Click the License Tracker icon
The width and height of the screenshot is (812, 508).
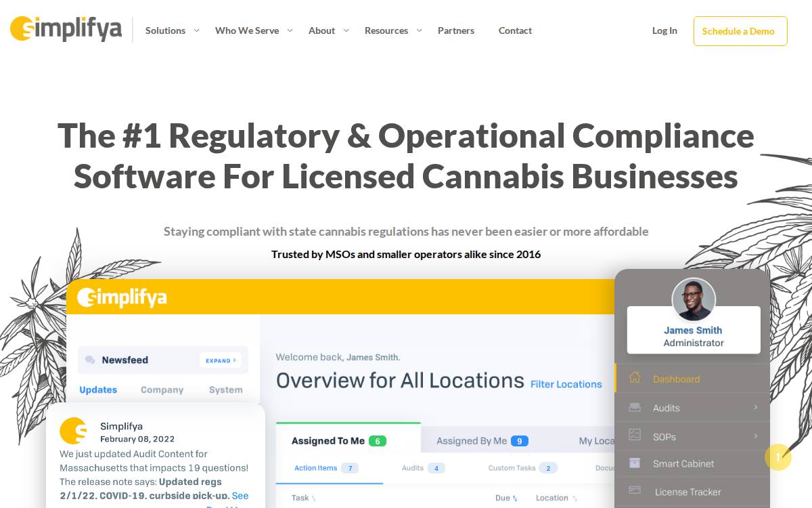coord(635,490)
